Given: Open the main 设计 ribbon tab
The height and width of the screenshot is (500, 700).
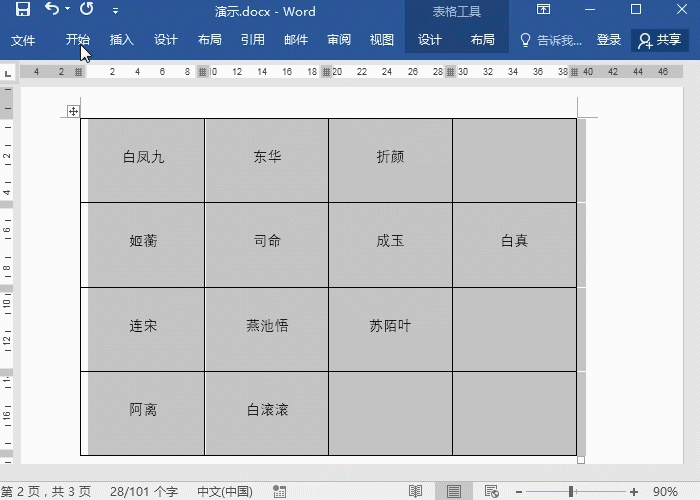Looking at the screenshot, I should [166, 40].
